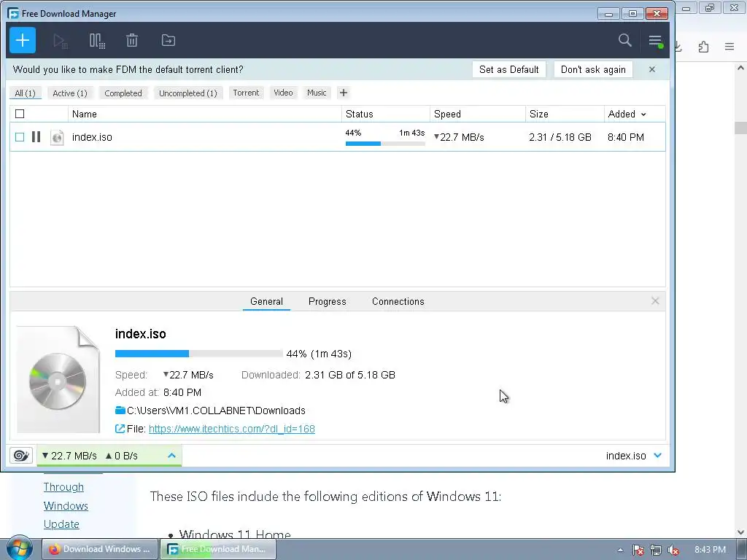Pause the index.iso download

36,137
